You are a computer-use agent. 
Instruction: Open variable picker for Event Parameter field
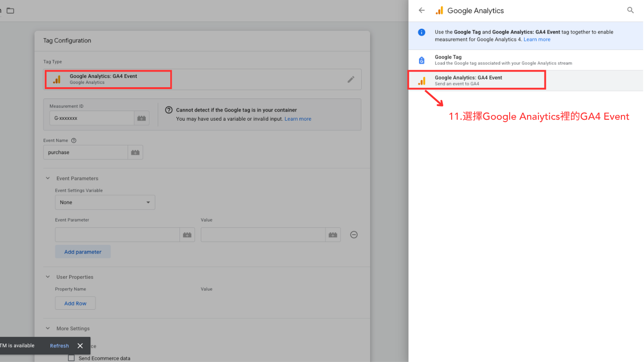point(187,235)
